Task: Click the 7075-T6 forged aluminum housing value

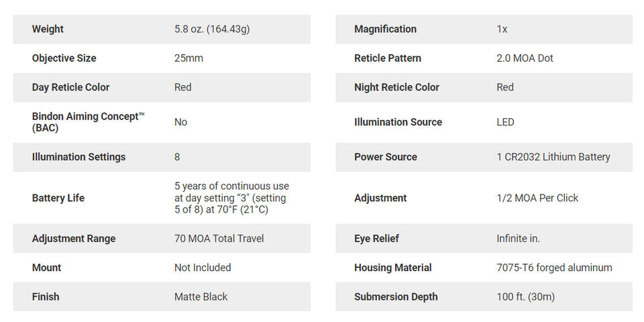Action: click(554, 268)
